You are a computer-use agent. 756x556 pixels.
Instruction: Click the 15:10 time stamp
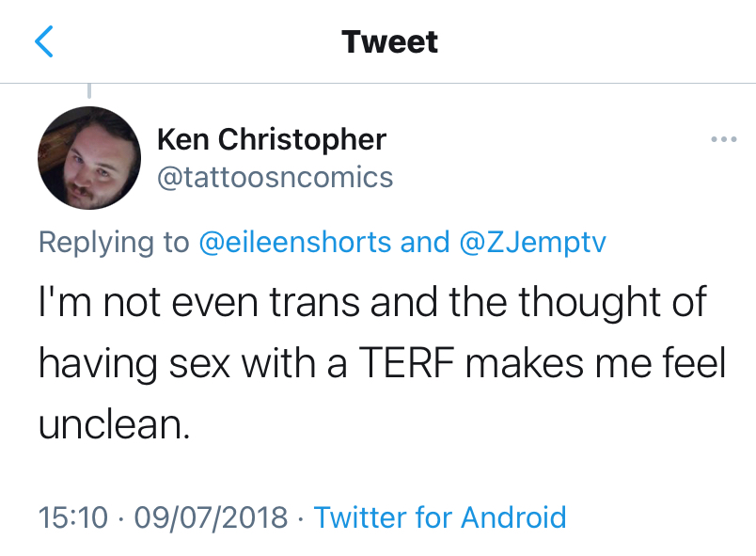point(73,516)
